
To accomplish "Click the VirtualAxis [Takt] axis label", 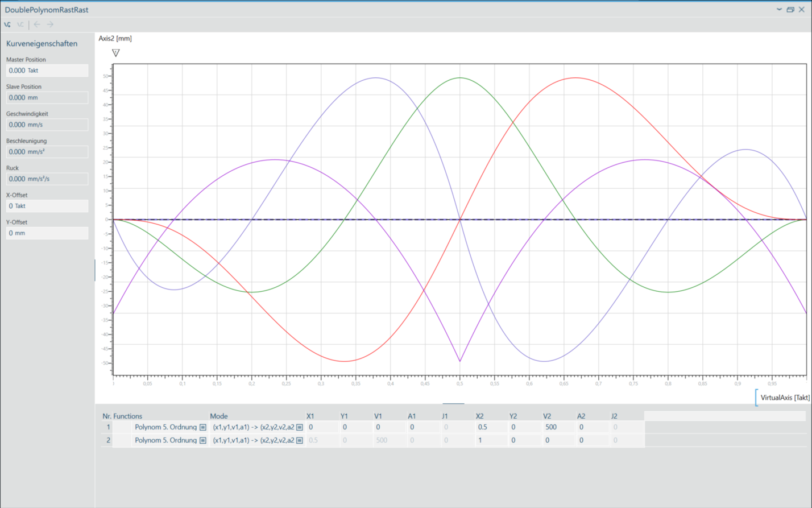I will tap(785, 398).
